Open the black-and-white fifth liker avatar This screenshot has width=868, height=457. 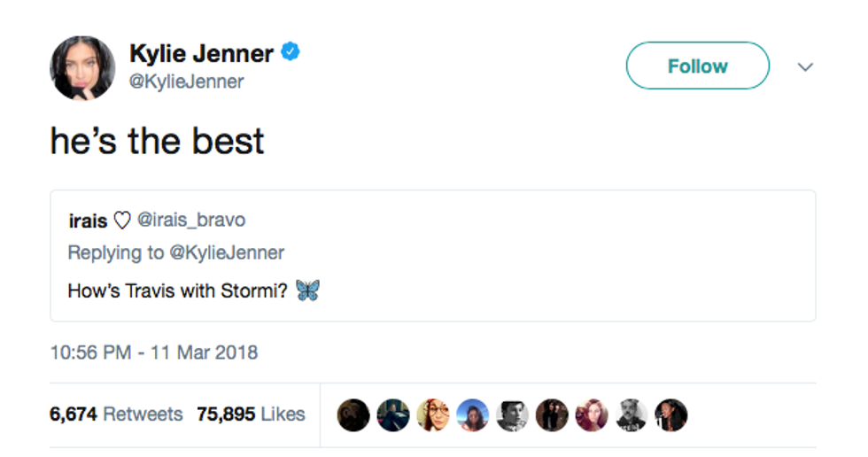click(512, 414)
